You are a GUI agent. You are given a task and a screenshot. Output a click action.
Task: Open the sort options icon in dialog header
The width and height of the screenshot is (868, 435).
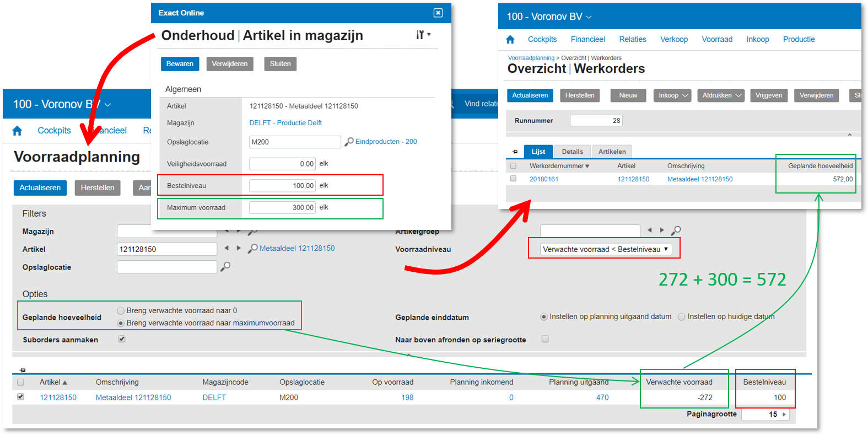(x=422, y=35)
